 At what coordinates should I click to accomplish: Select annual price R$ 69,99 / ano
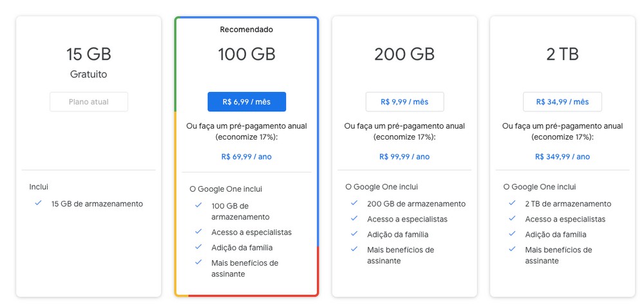[x=247, y=157]
